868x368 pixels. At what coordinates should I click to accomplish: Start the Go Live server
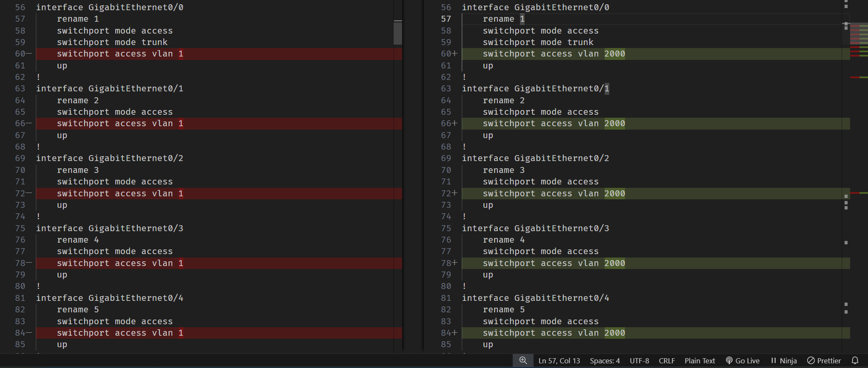(742, 361)
